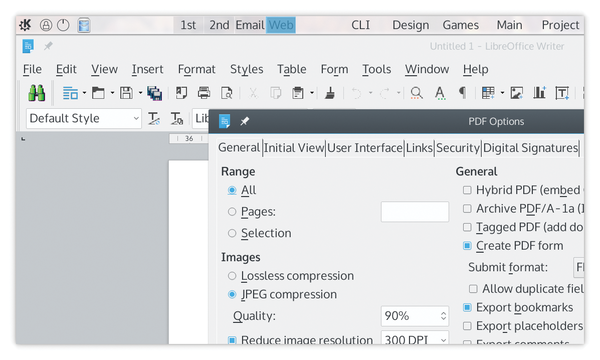Open the New document dropdown arrow

click(84, 93)
